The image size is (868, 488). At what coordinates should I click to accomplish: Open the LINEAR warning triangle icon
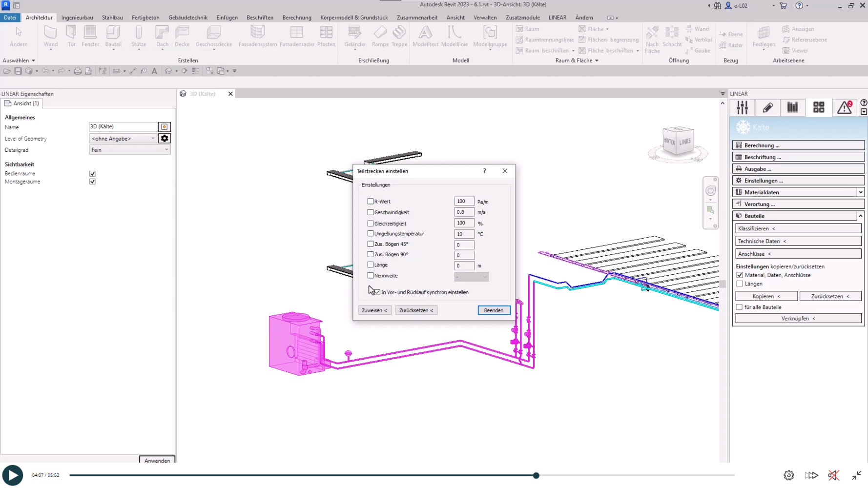point(844,107)
